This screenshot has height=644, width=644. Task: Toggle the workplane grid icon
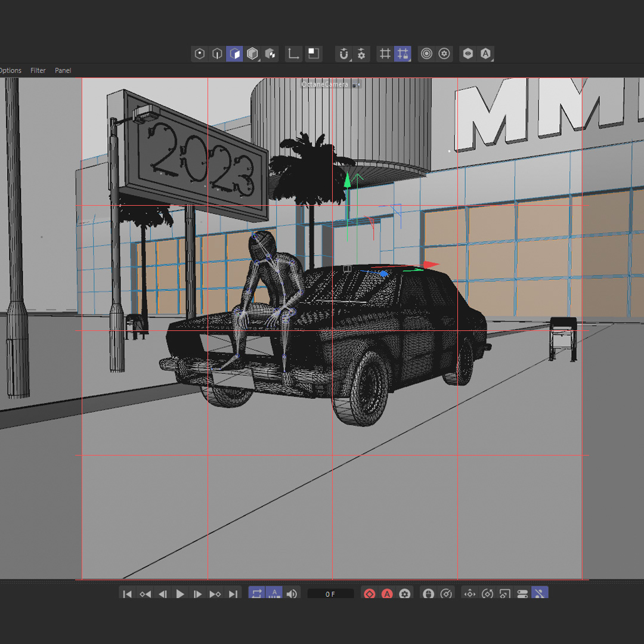point(385,54)
